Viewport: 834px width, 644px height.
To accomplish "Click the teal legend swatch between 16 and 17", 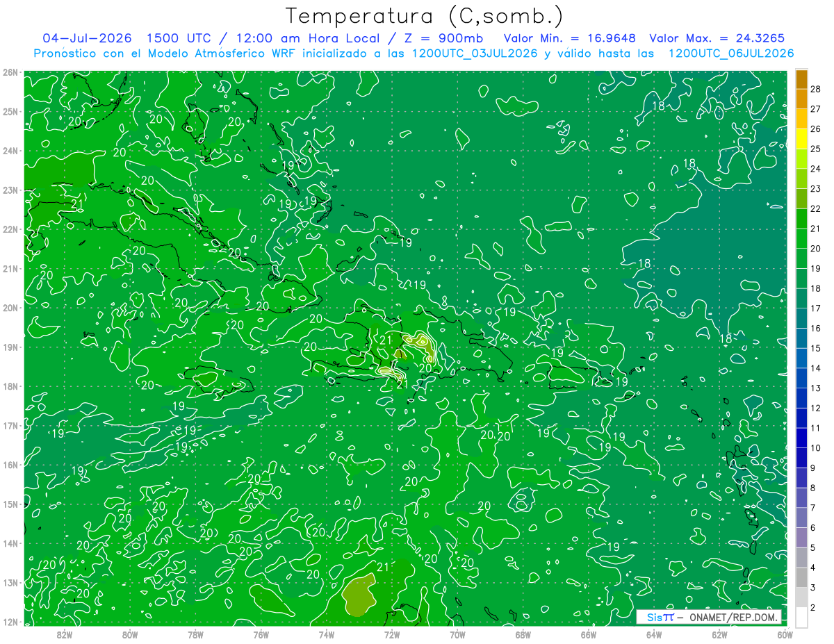I will 801,318.
